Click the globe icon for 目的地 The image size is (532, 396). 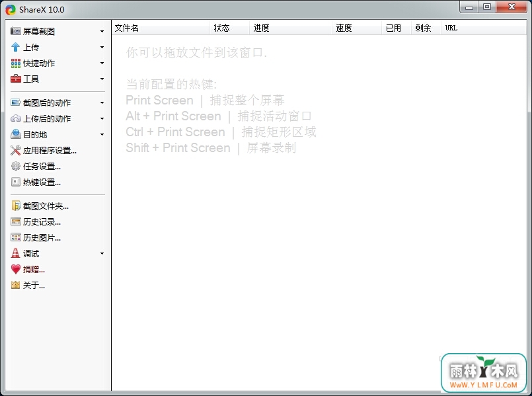[16, 134]
